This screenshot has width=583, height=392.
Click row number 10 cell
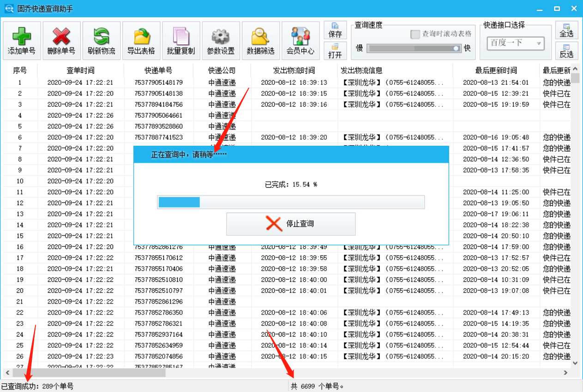coord(20,181)
